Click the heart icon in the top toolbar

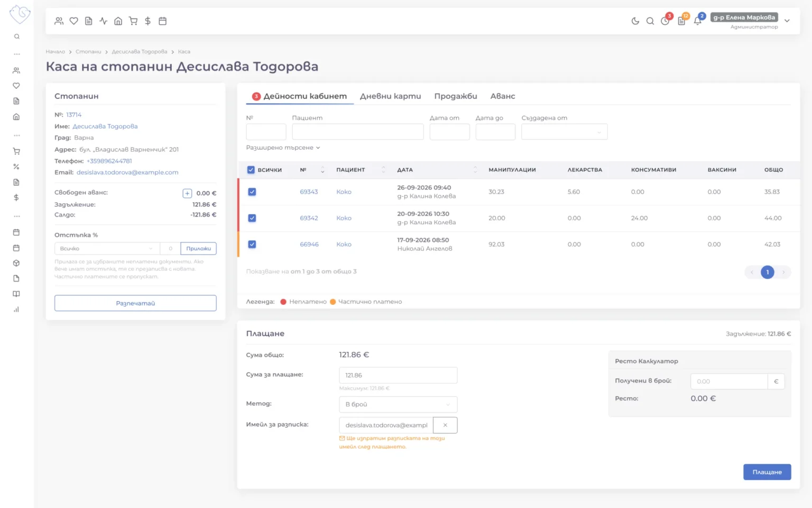(74, 21)
